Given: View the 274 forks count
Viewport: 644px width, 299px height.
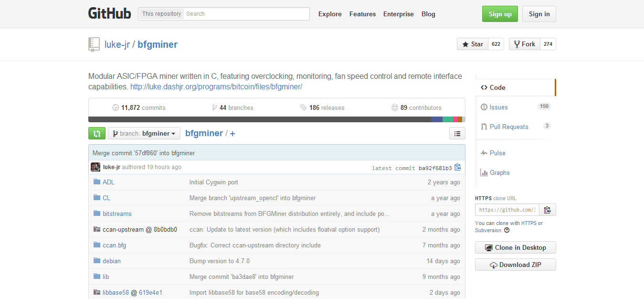Looking at the screenshot, I should click(x=548, y=44).
